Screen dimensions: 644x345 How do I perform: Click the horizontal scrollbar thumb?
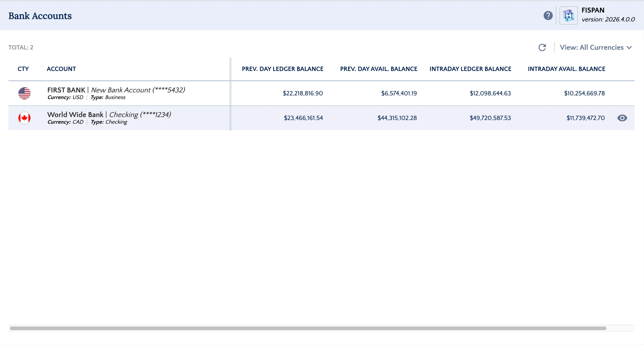click(308, 328)
